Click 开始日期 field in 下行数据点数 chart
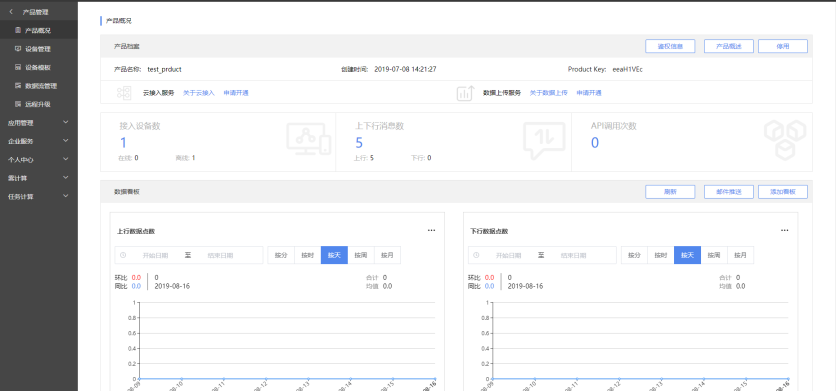The image size is (836, 391). pyautogui.click(x=509, y=256)
